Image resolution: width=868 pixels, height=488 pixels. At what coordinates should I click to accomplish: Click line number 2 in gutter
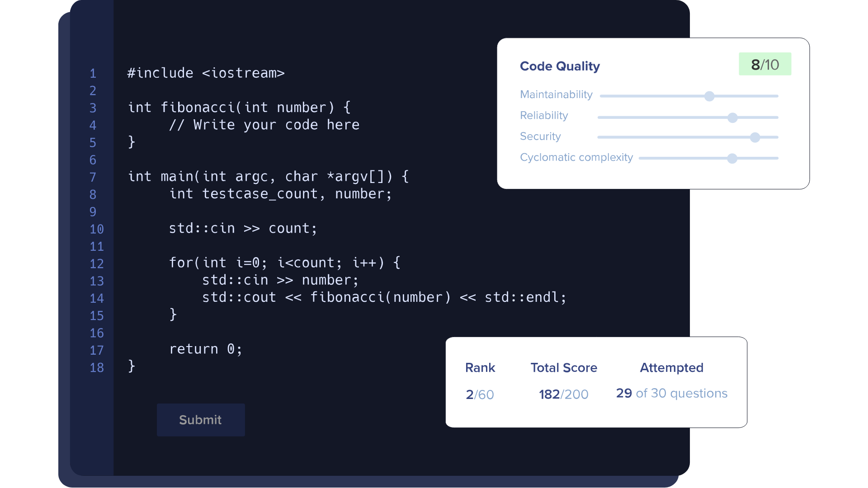click(93, 91)
